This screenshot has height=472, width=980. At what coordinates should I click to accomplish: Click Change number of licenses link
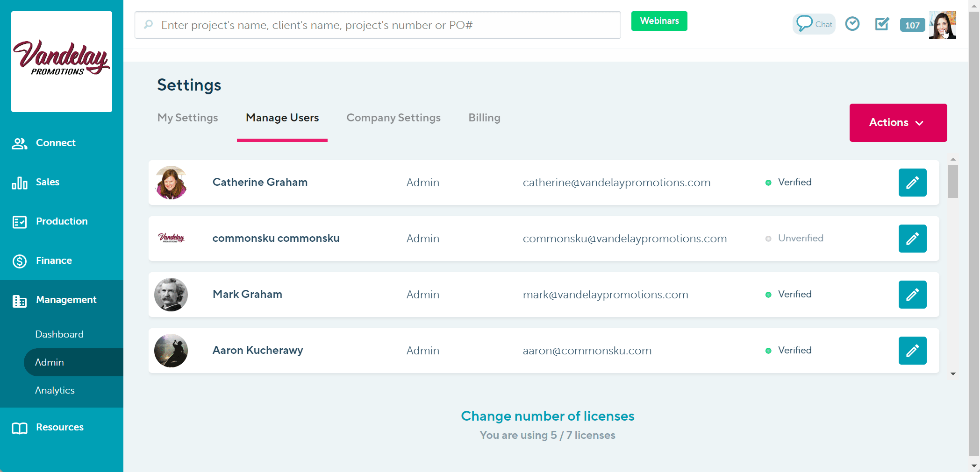pyautogui.click(x=547, y=416)
